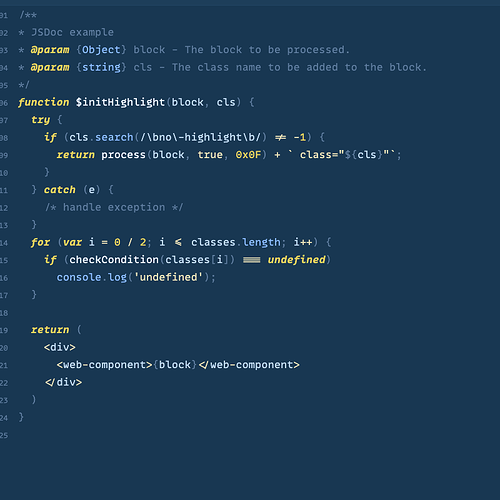The width and height of the screenshot is (500, 500).
Task: Click the {string} type annotation
Action: point(101,67)
